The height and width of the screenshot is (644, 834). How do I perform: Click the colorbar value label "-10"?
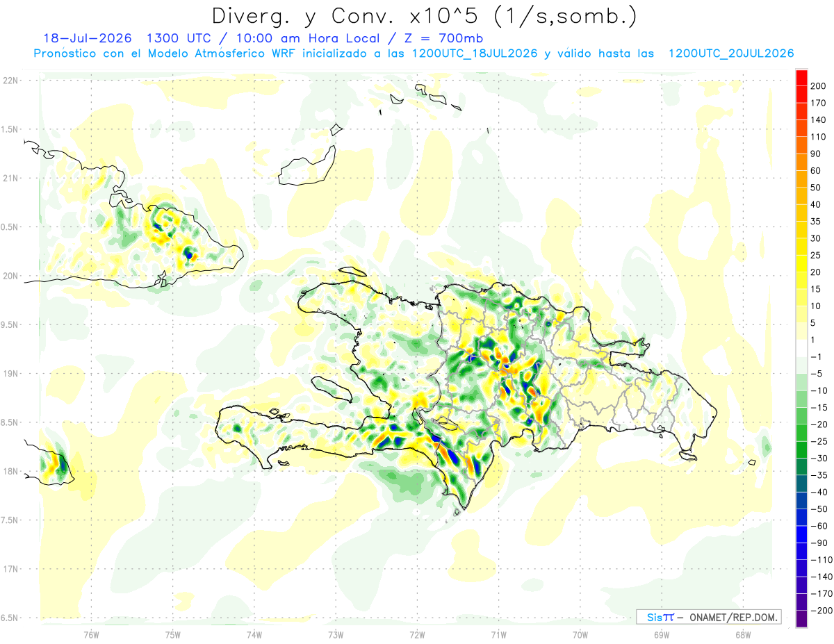(x=818, y=390)
